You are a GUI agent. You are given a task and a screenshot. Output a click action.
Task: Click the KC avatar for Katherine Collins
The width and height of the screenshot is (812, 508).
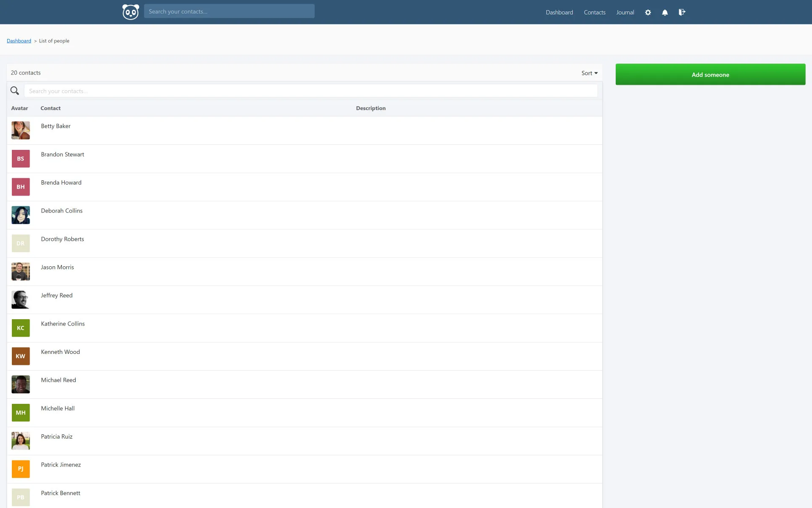click(21, 328)
